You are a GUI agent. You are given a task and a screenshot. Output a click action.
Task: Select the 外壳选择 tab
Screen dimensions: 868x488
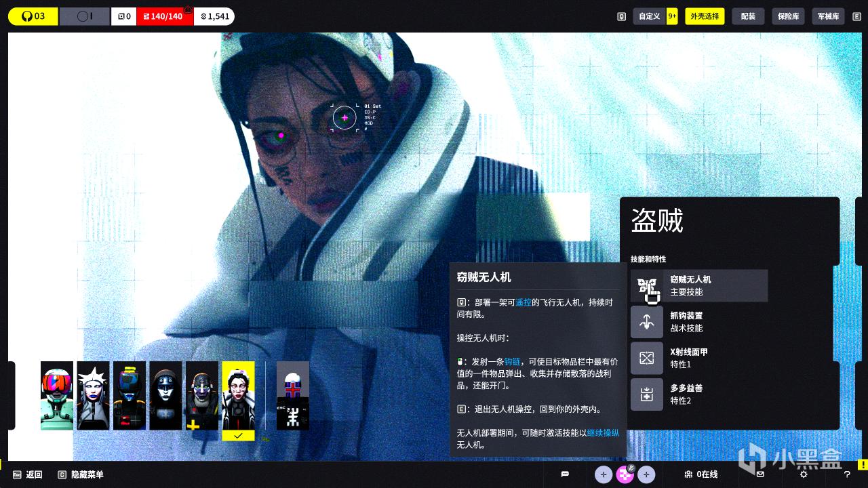(705, 16)
